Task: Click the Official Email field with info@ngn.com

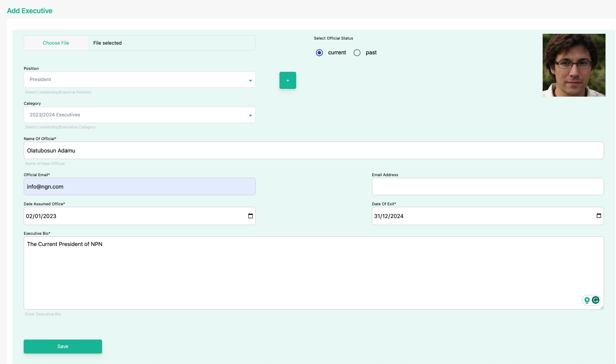Action: (x=140, y=187)
